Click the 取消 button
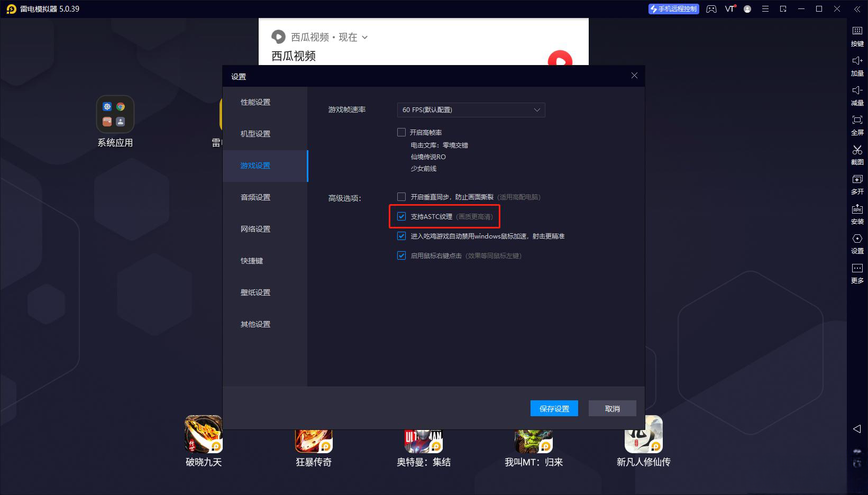The image size is (868, 495). pos(613,408)
